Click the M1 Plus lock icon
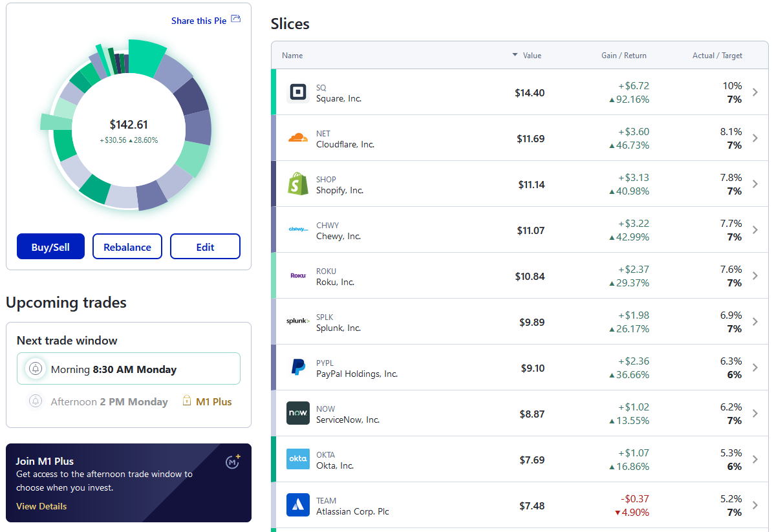This screenshot has width=774, height=532. [x=187, y=401]
